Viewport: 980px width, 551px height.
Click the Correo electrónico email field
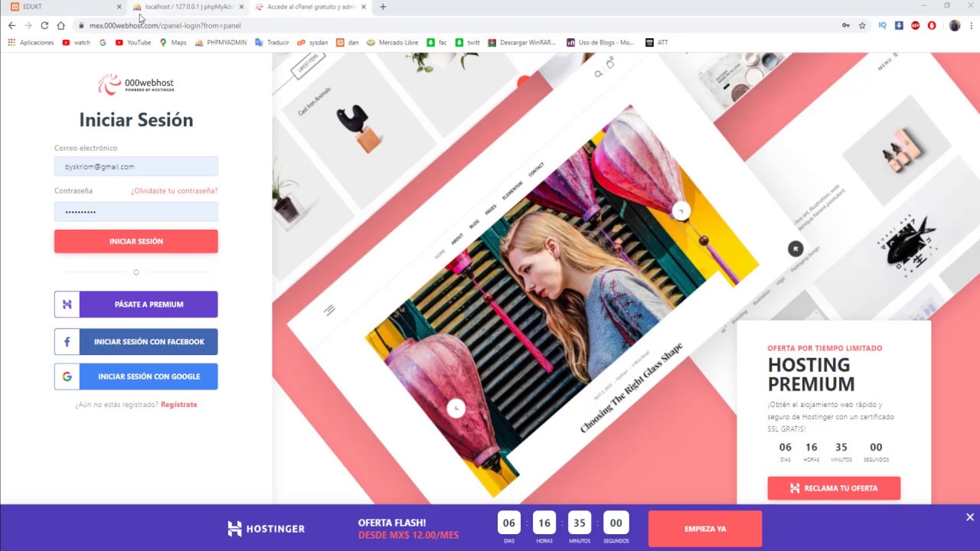pyautogui.click(x=136, y=166)
